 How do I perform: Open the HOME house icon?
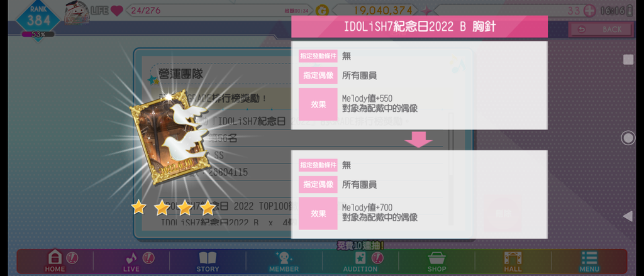pos(55,258)
